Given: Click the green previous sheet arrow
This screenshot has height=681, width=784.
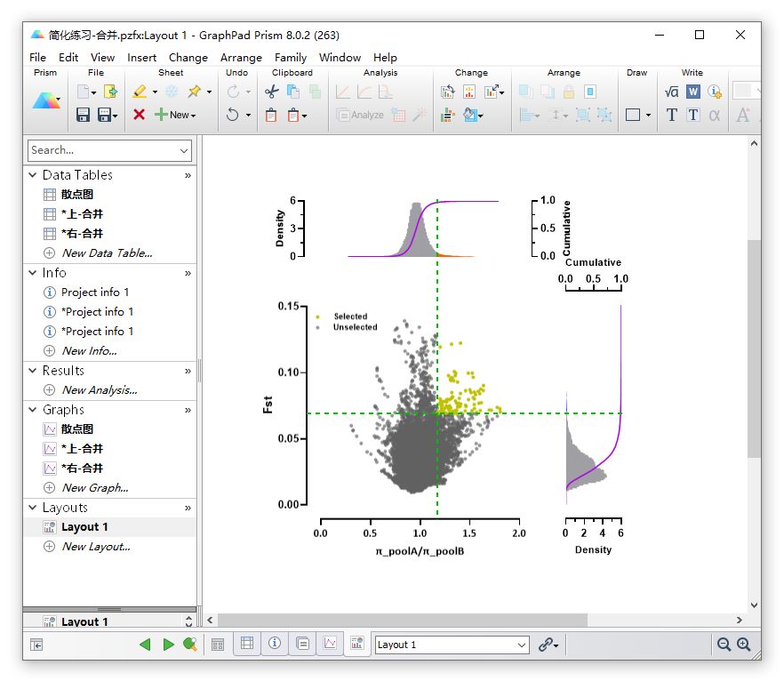Looking at the screenshot, I should 145,644.
